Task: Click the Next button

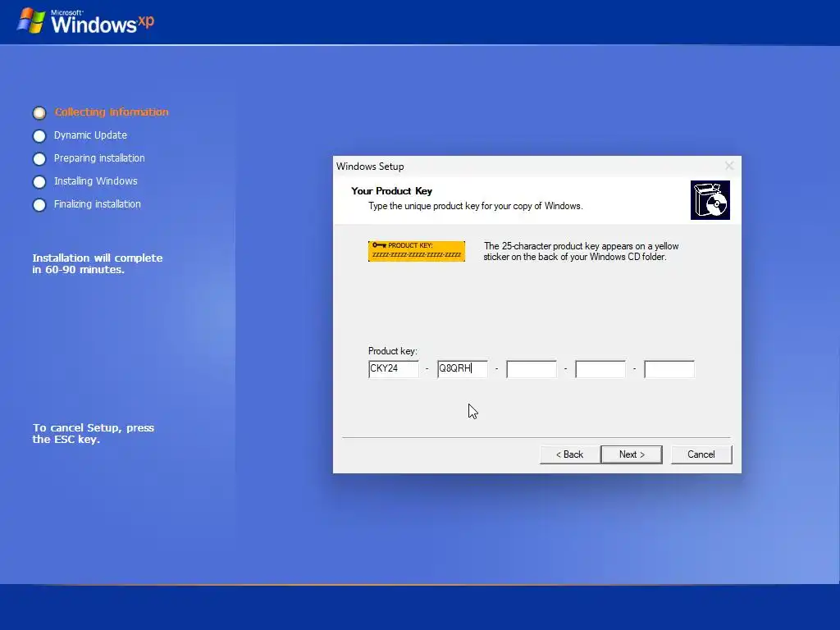Action: point(631,454)
